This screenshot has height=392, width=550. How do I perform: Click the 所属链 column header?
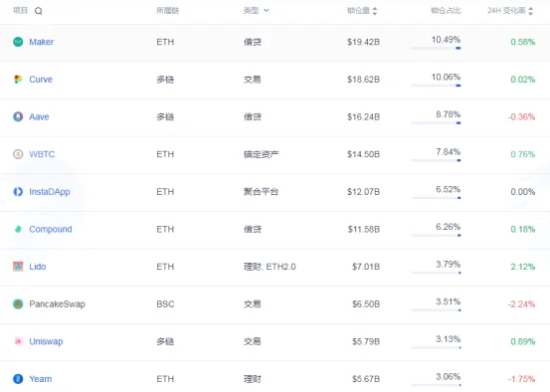(x=168, y=11)
